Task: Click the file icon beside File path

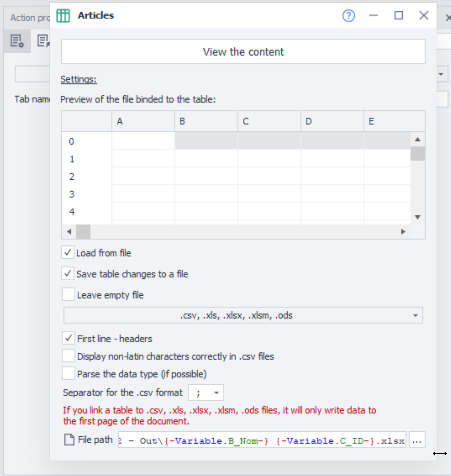Action: coord(69,439)
